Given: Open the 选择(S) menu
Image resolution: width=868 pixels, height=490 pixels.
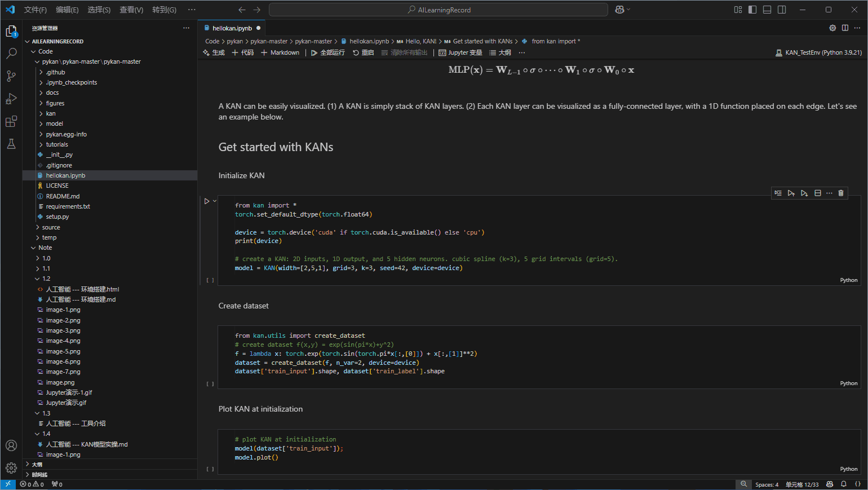Looking at the screenshot, I should pos(99,10).
